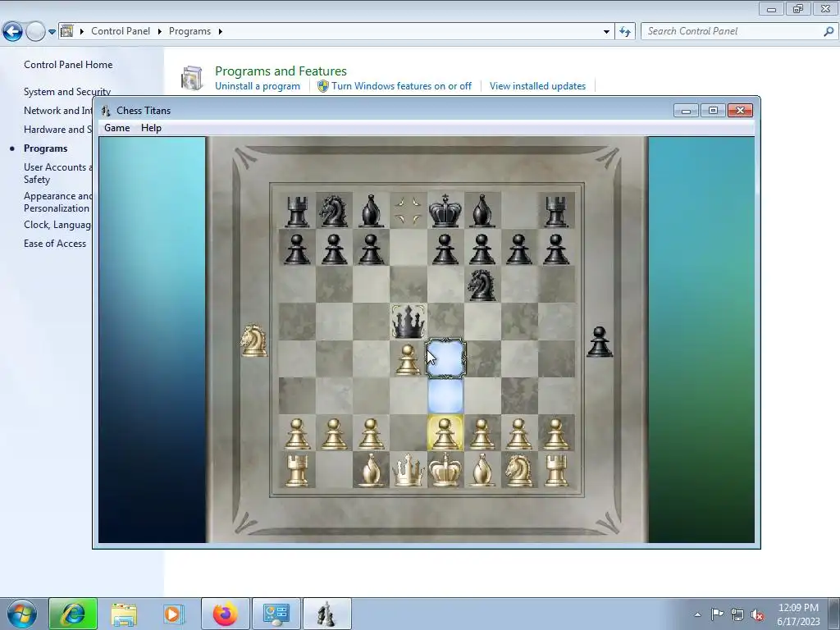Select the black queen in the board center
The width and height of the screenshot is (840, 630).
(409, 322)
